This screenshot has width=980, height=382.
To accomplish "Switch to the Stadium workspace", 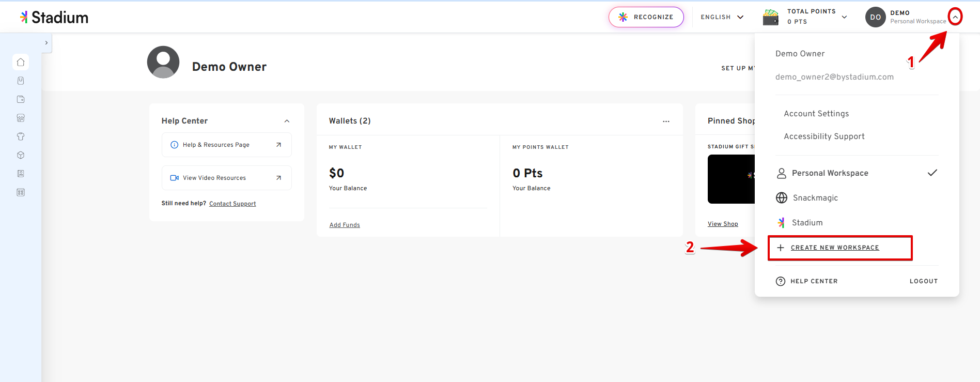I will pos(807,223).
